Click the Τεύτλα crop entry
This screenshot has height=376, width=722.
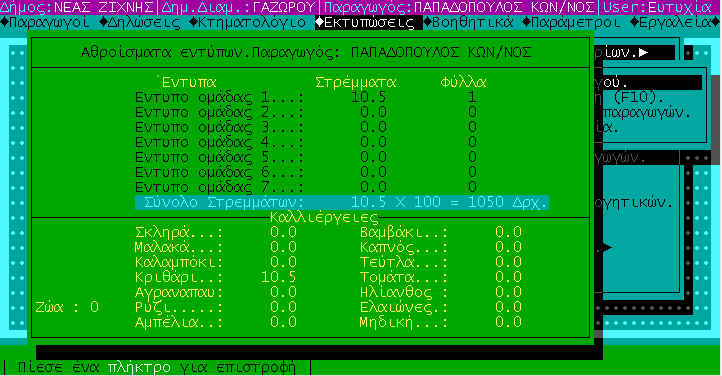click(x=441, y=262)
